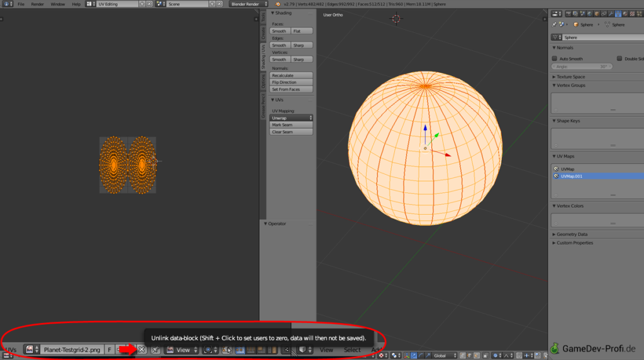Click Recalculate normals button
Screen dimensions: 644x360
click(x=291, y=75)
